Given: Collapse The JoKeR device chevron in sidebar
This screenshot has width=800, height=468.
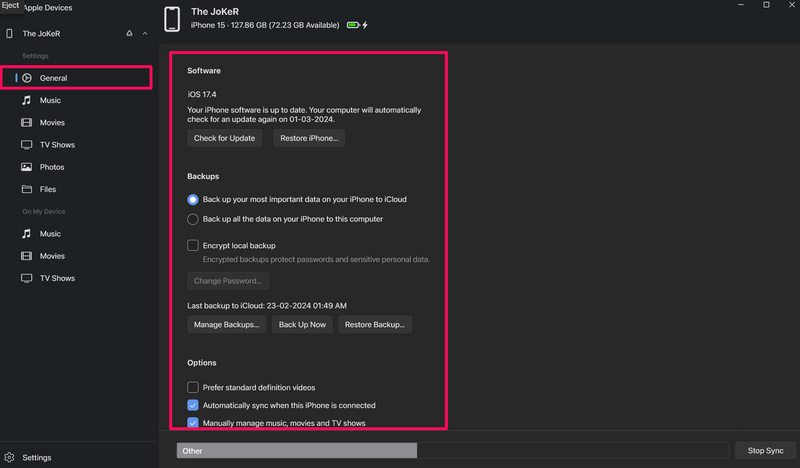Looking at the screenshot, I should tap(145, 34).
